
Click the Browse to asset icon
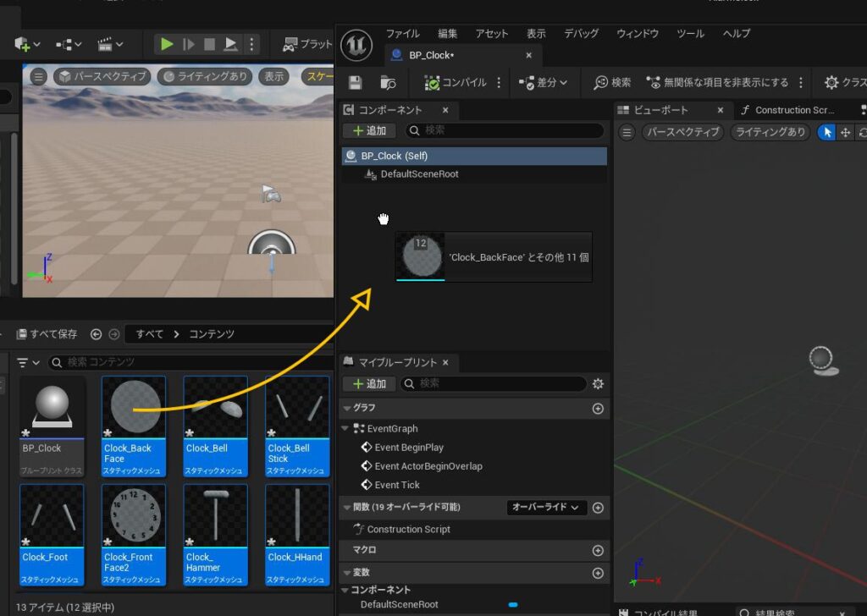pyautogui.click(x=389, y=82)
